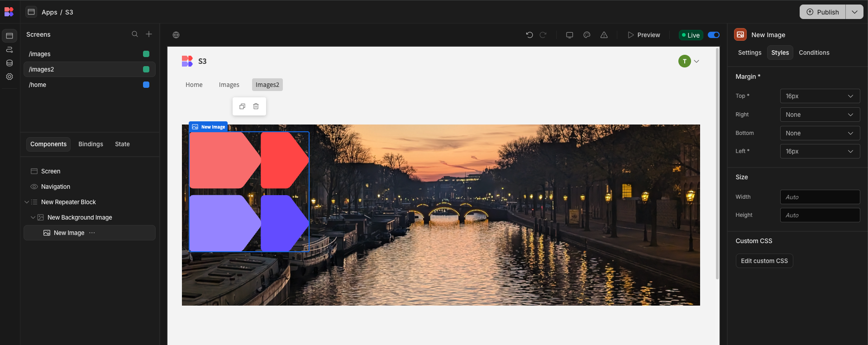This screenshot has width=868, height=345.
Task: Open the Automations icon in sidebar
Action: click(10, 49)
